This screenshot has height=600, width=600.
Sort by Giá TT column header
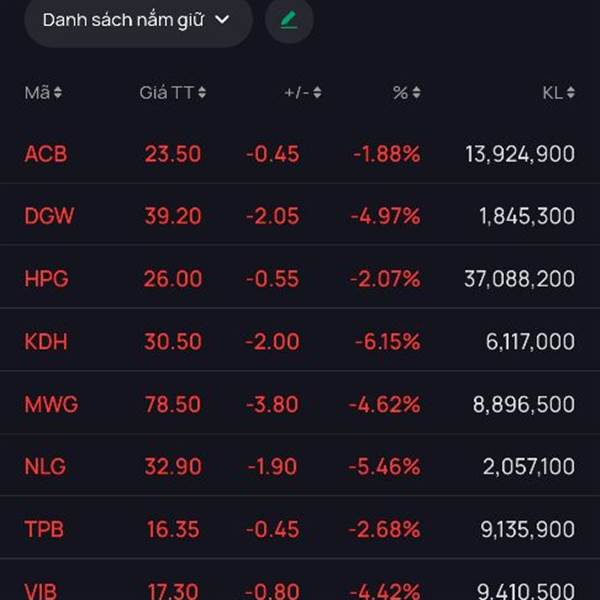172,93
